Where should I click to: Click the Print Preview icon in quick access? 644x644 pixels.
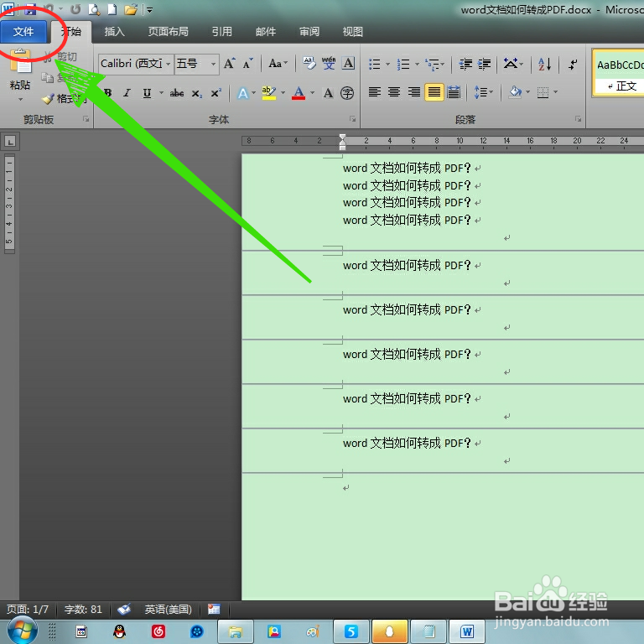tap(94, 9)
